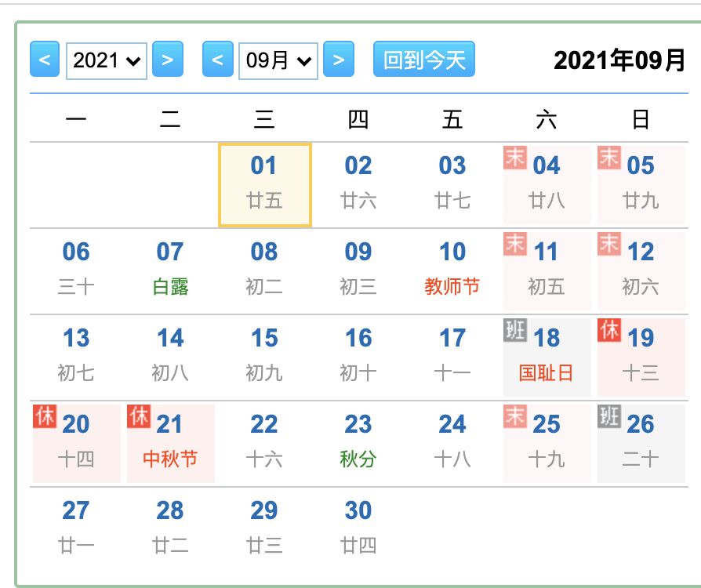Select date 13 初七
The image size is (701, 588).
tap(76, 358)
